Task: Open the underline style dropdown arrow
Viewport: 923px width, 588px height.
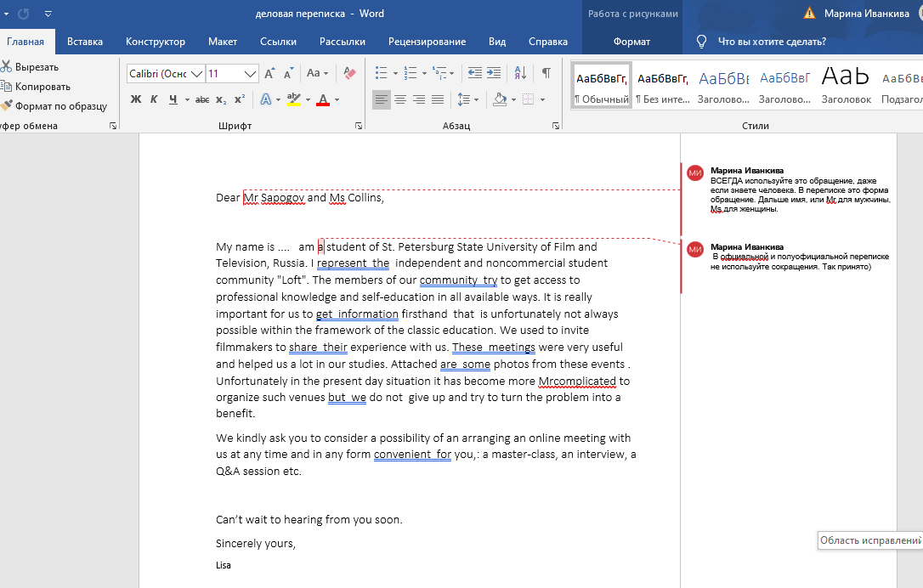Action: [187, 99]
